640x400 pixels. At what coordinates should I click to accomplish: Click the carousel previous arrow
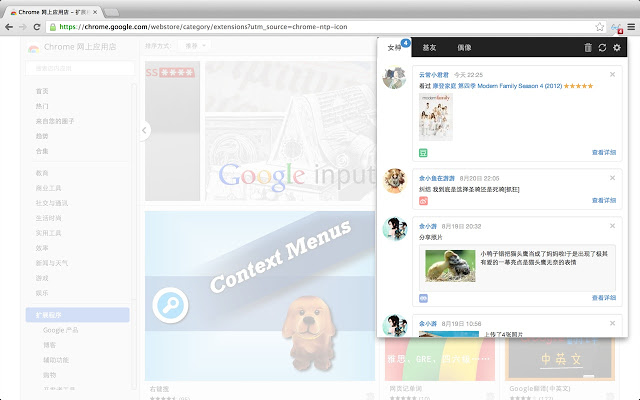[144, 131]
